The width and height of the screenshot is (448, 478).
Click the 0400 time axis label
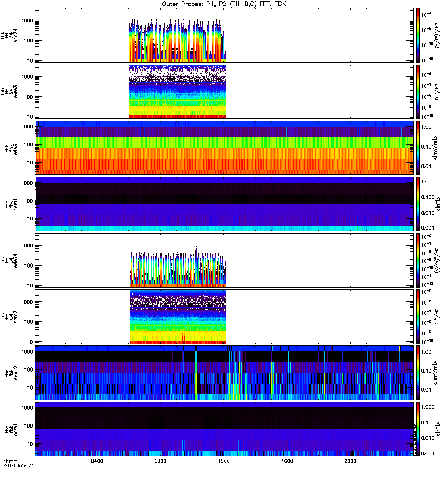[97, 461]
